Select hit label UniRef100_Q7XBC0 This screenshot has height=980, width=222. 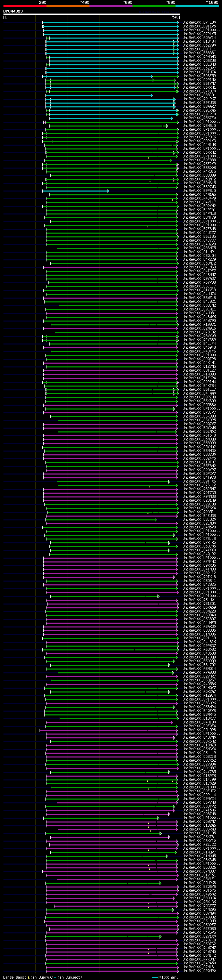[x=199, y=91]
